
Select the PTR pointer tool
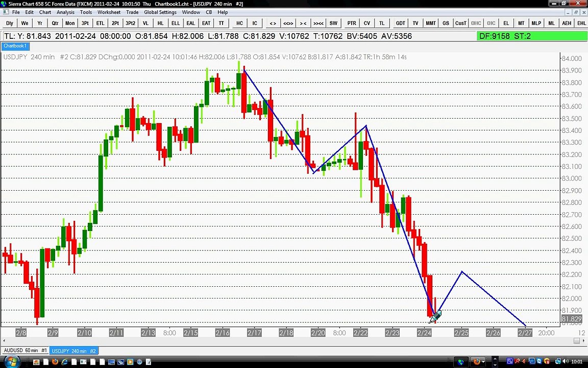tap(352, 24)
